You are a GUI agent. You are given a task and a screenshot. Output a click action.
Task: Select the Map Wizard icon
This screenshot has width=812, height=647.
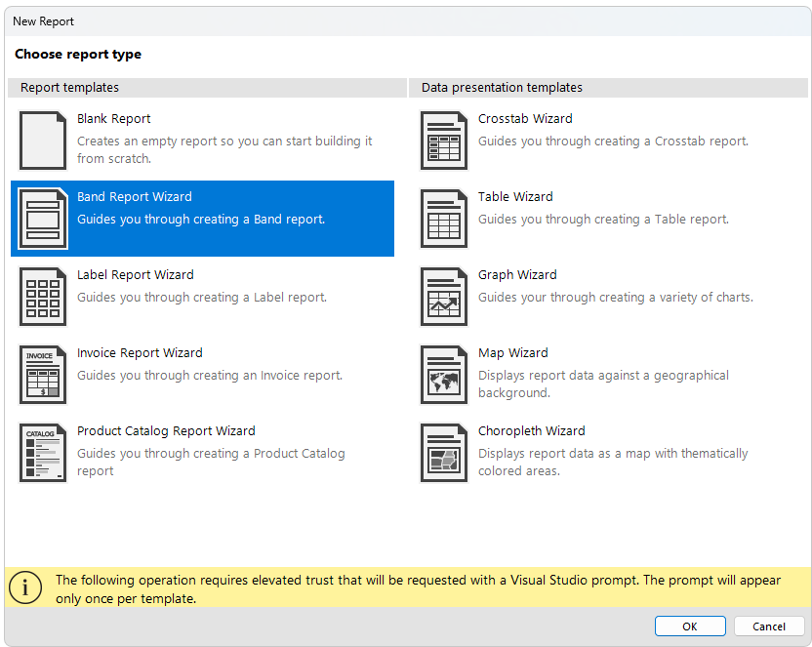tap(444, 374)
